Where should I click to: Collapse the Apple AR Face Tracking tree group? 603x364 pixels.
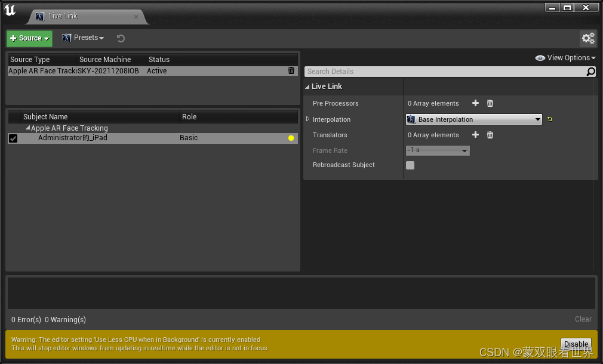click(x=27, y=128)
